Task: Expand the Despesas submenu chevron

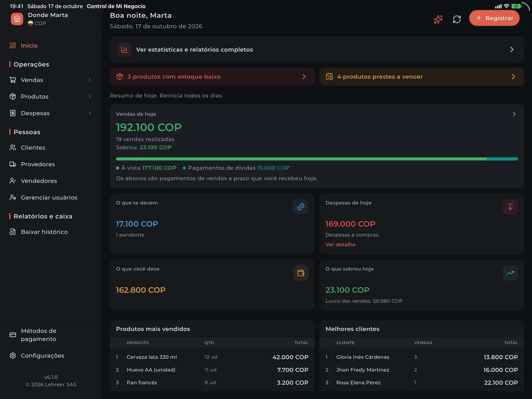Action: [89, 113]
